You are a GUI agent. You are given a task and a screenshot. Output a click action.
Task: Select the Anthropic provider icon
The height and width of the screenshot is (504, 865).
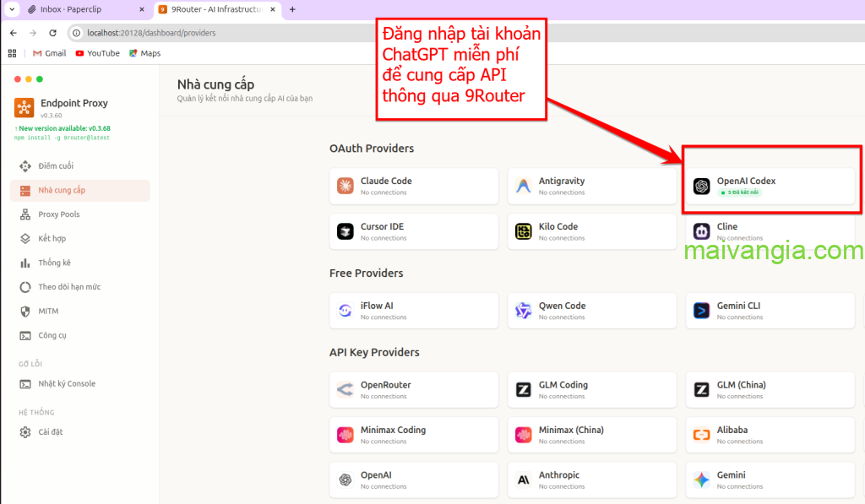(x=523, y=480)
